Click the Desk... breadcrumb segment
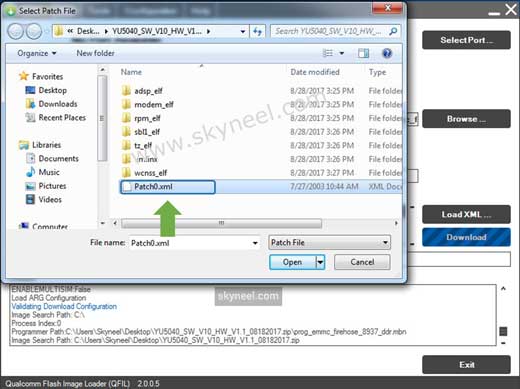The image size is (520, 389). [x=88, y=31]
